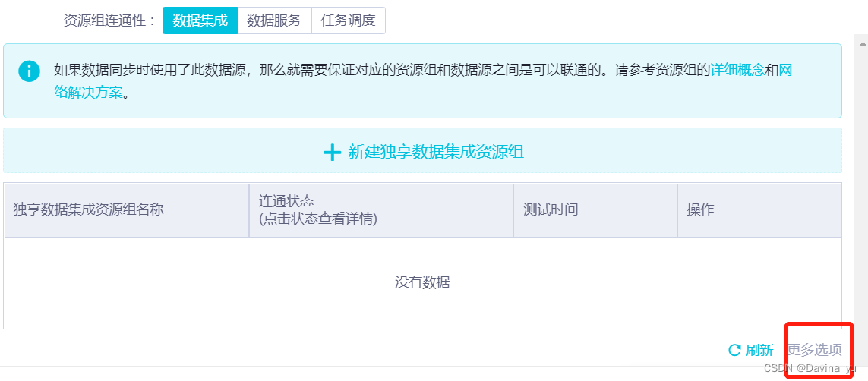The image size is (868, 381).
Task: Click the 测试时间 column header
Action: (x=551, y=209)
